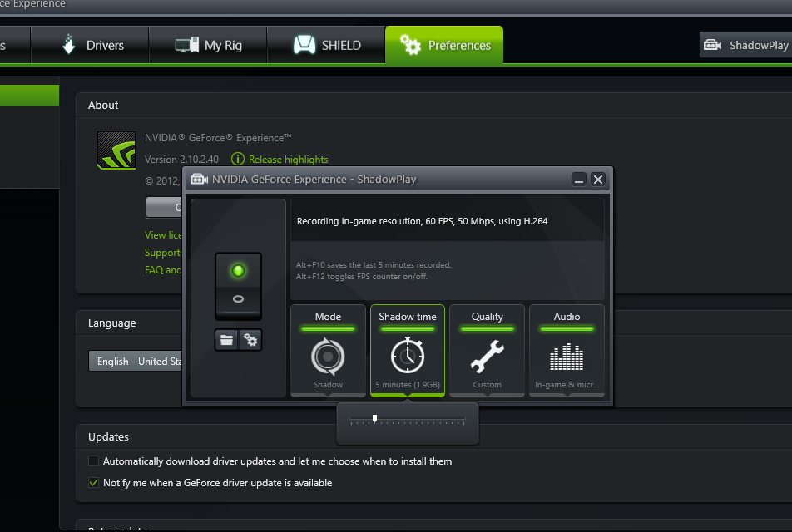Click the Shadow time slider handle

pos(374,418)
